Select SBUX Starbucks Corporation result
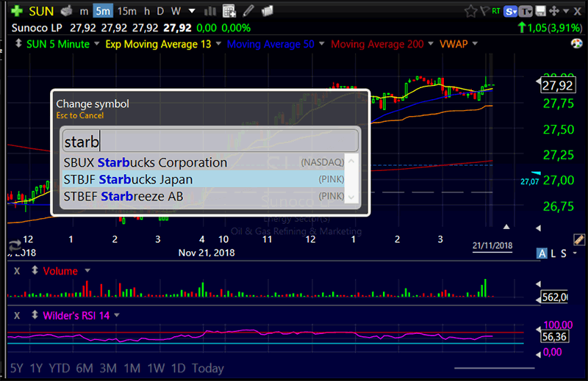The width and height of the screenshot is (588, 381). (x=204, y=162)
